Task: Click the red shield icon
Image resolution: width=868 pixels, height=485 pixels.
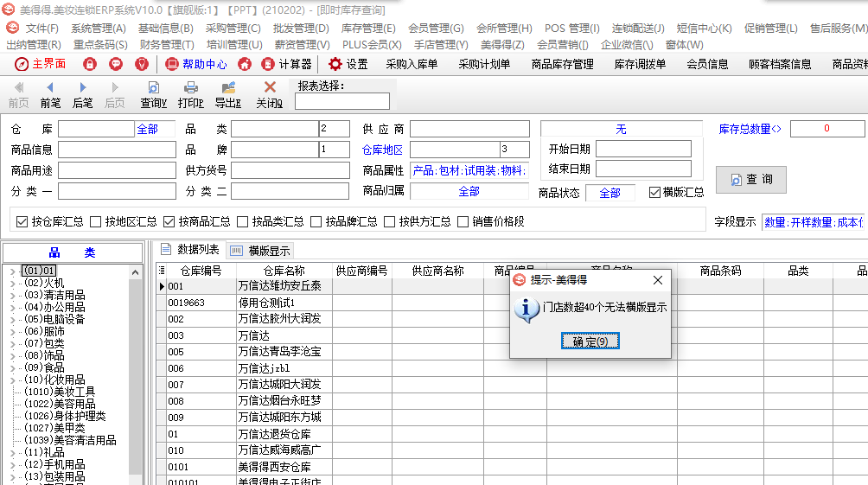Action: pos(142,64)
